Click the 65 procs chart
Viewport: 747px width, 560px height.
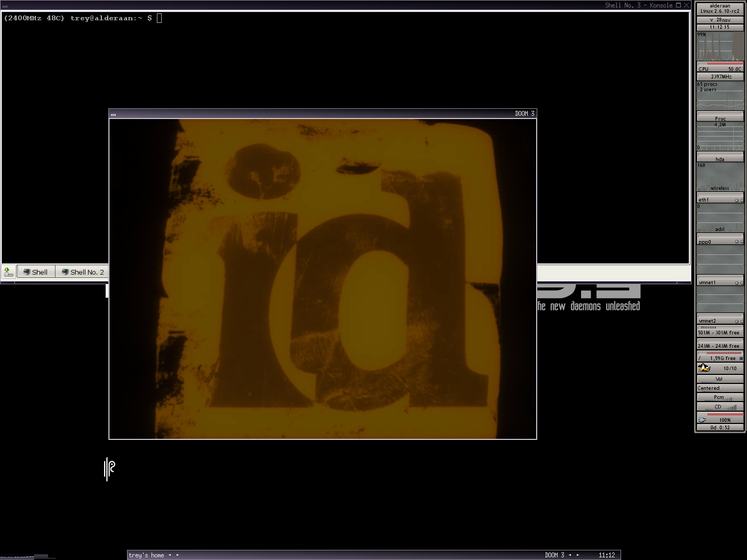point(720,95)
